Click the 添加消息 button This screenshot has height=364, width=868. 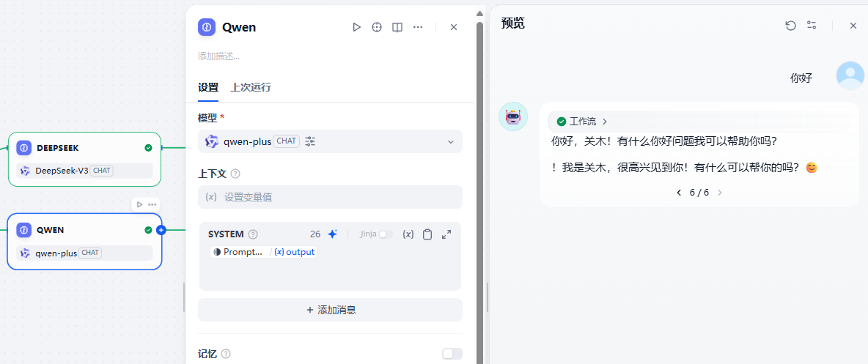[330, 310]
